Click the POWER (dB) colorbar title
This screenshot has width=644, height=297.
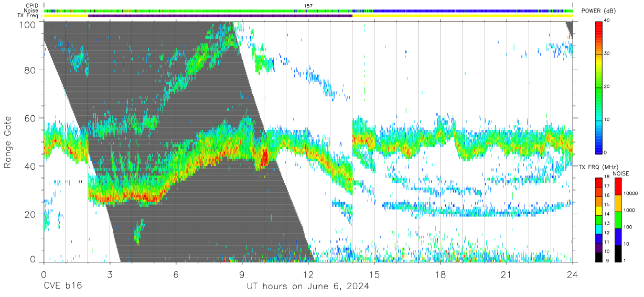[x=599, y=11]
